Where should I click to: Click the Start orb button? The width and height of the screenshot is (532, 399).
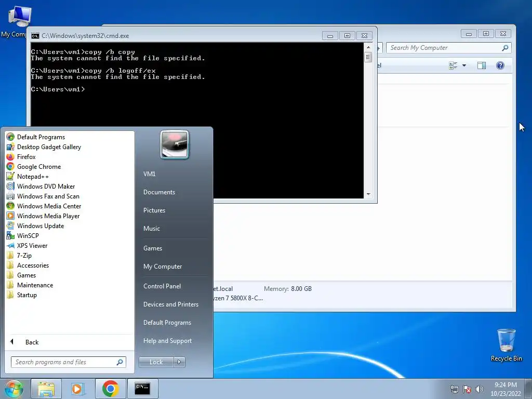click(14, 389)
